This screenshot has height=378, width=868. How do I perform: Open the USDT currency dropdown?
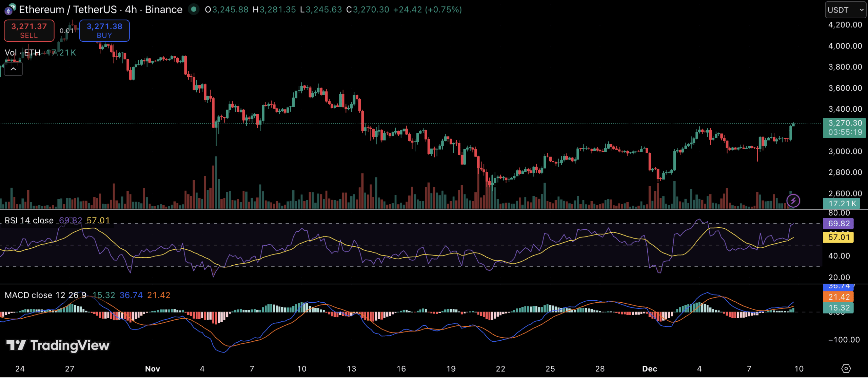[x=845, y=10]
